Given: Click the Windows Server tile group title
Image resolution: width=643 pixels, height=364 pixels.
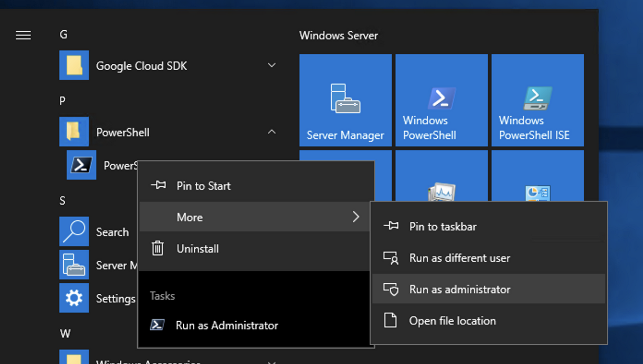Looking at the screenshot, I should (x=338, y=35).
